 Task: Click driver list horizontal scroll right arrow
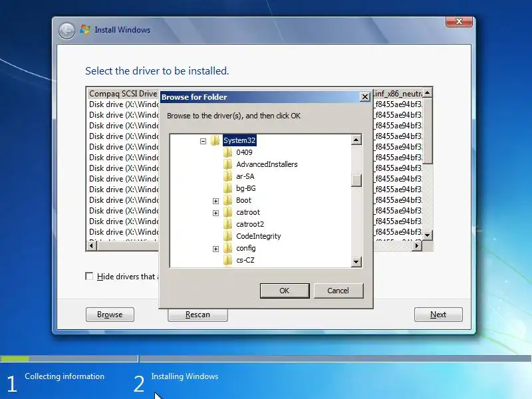click(x=417, y=245)
